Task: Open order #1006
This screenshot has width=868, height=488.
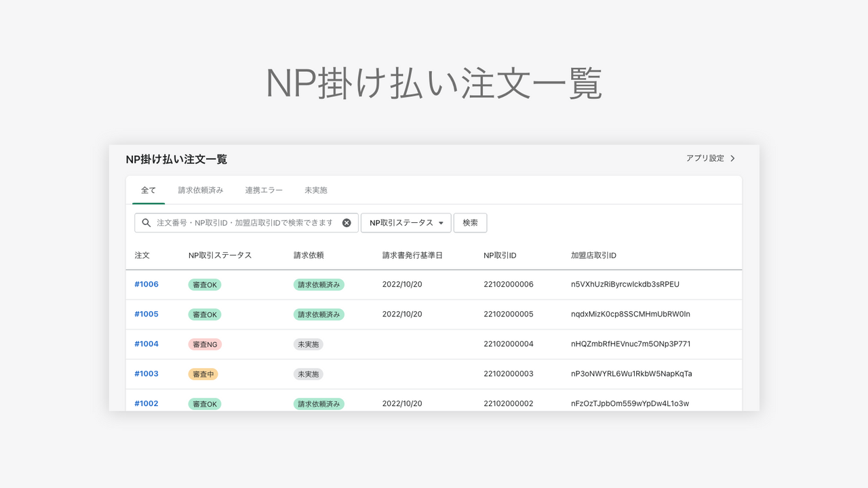Action: click(x=146, y=285)
